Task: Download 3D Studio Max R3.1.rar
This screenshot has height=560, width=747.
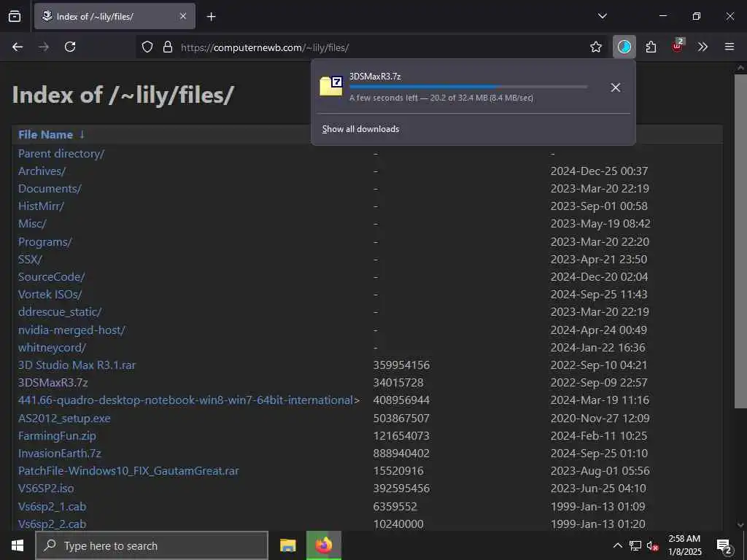Action: 77,365
